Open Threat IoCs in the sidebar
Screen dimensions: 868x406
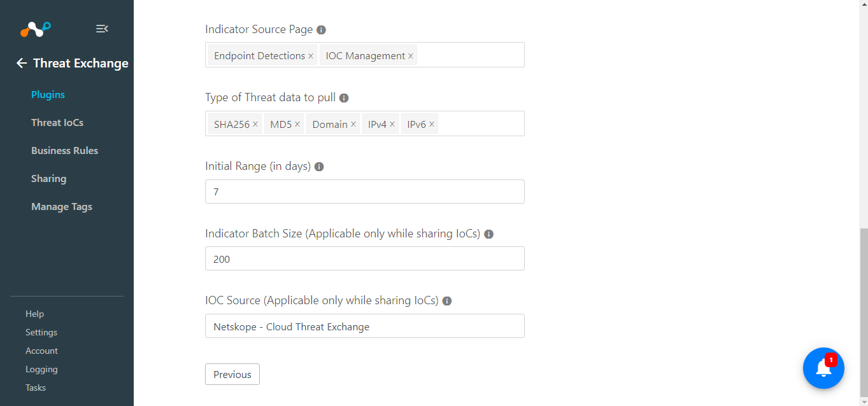point(57,123)
